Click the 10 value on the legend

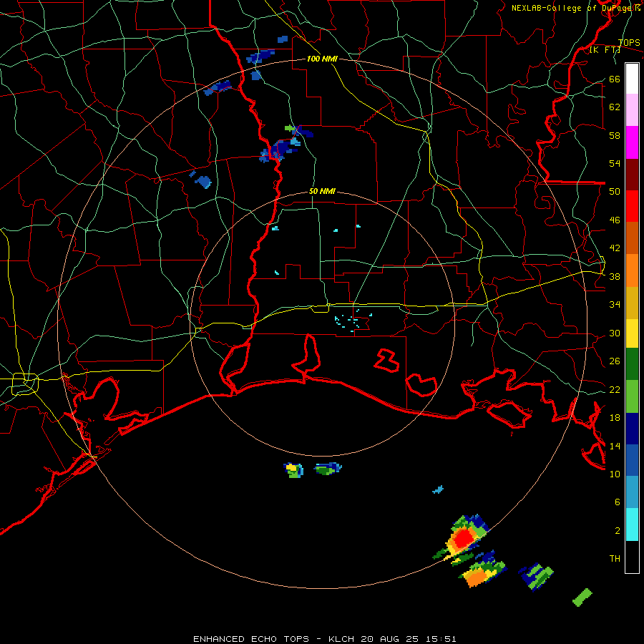(x=615, y=474)
